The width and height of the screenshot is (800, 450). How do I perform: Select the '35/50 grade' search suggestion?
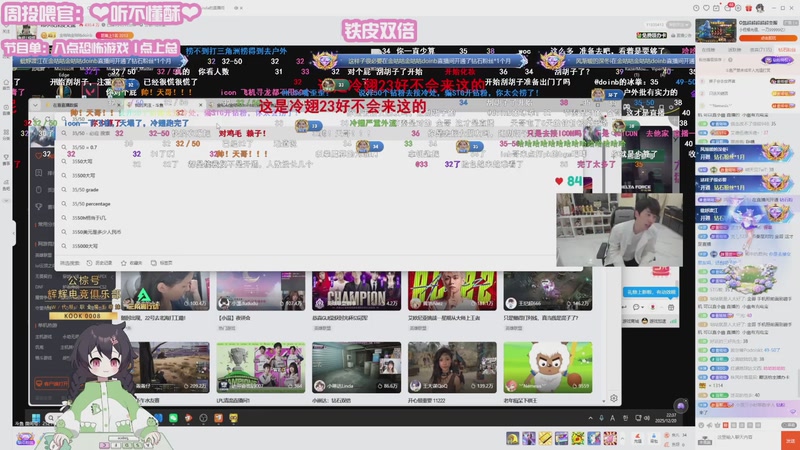click(85, 189)
